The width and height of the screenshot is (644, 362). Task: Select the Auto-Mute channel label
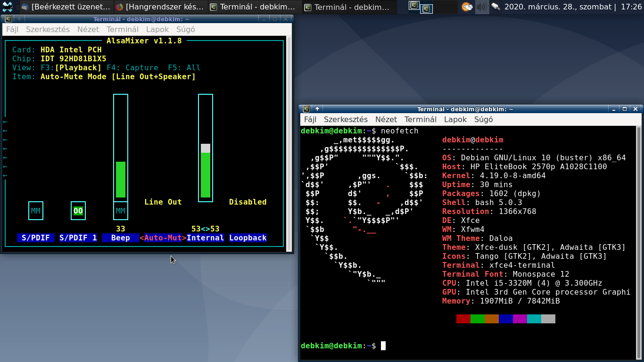[163, 238]
